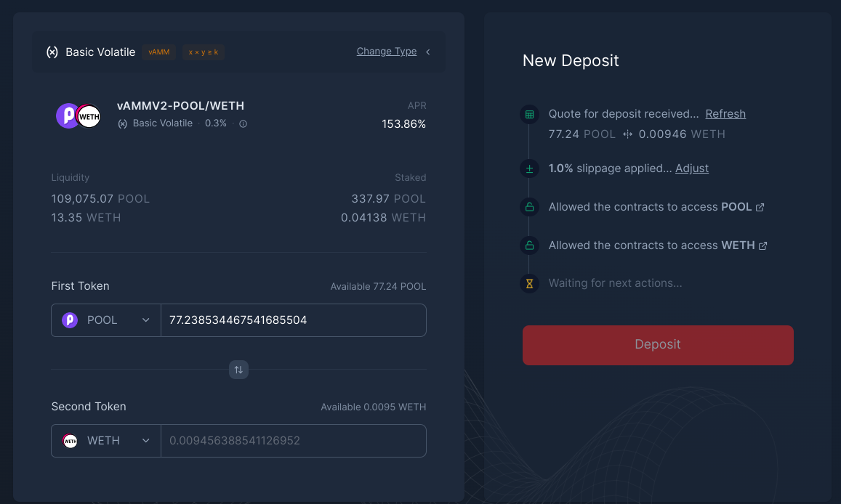The image size is (841, 504).
Task: Click the 13.35 WETH liquidity value
Action: point(86,217)
